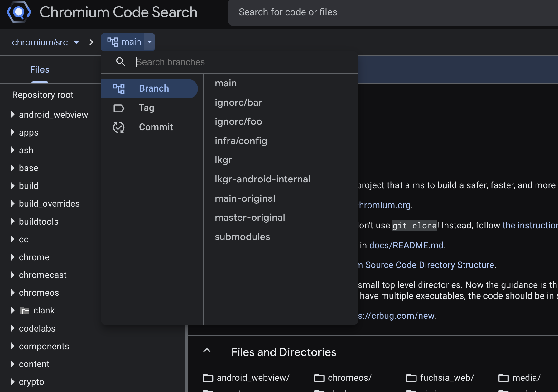This screenshot has width=558, height=392.
Task: Select the Branch category
Action: point(149,89)
